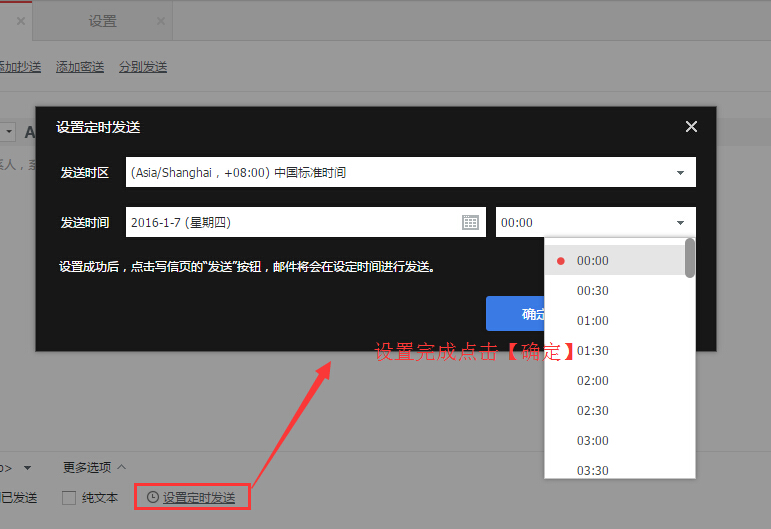Pick 02:00 in the time dropdown list

592,381
